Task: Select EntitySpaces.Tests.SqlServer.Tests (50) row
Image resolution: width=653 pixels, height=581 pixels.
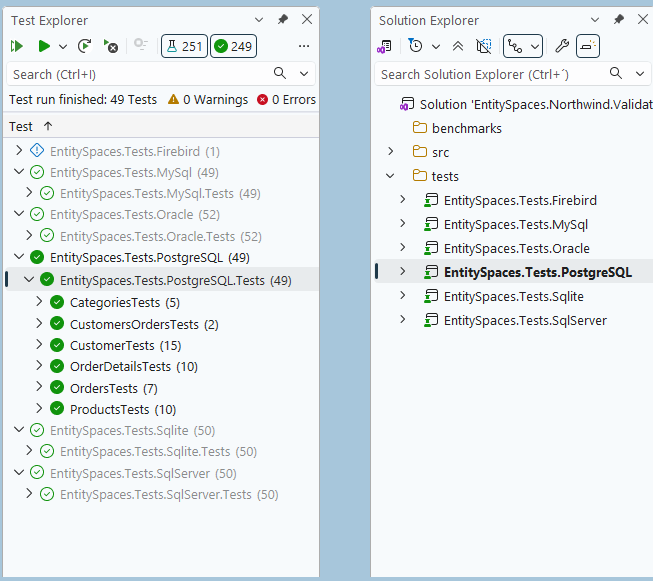Action: point(169,494)
